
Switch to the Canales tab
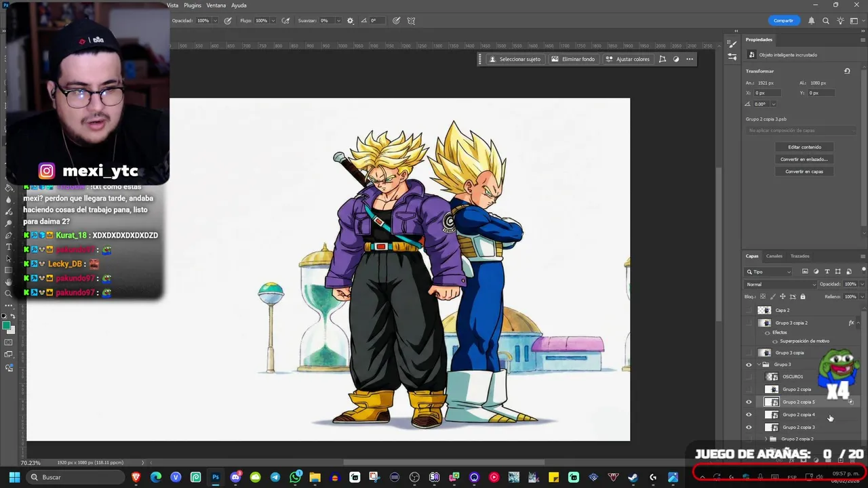point(774,256)
